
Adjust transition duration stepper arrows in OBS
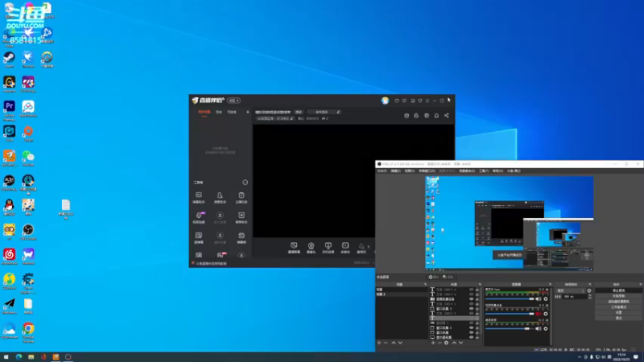click(x=590, y=296)
